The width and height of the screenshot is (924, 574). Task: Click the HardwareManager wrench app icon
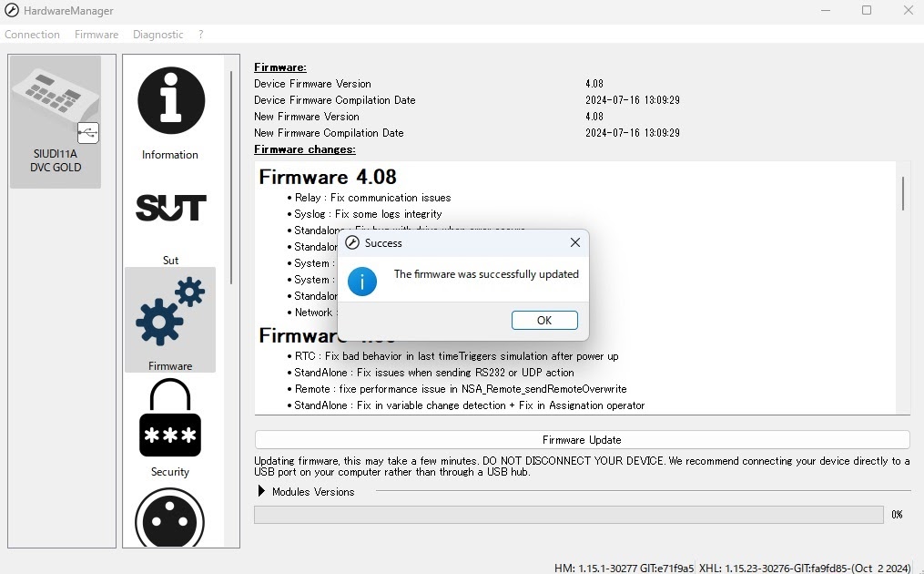pos(11,10)
